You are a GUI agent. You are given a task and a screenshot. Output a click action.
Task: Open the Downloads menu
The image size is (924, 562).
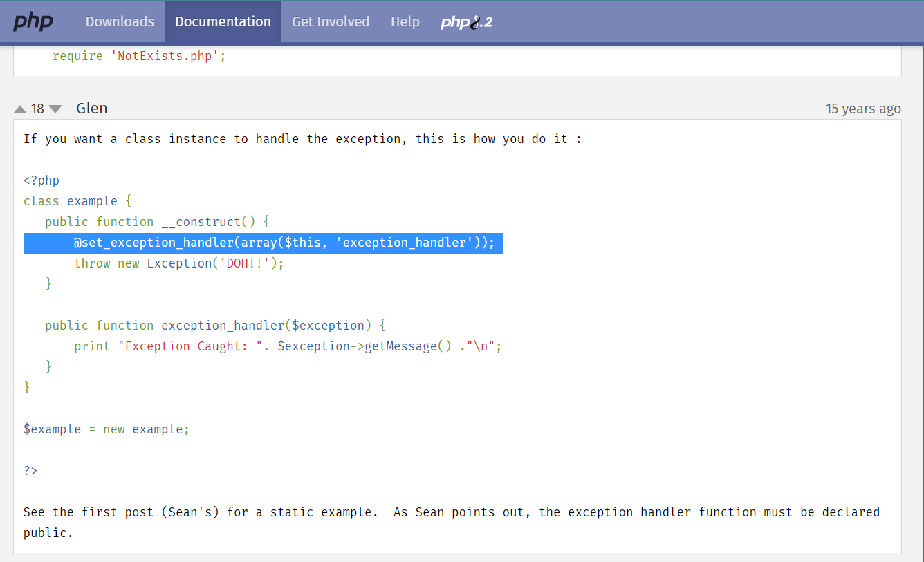coord(120,21)
